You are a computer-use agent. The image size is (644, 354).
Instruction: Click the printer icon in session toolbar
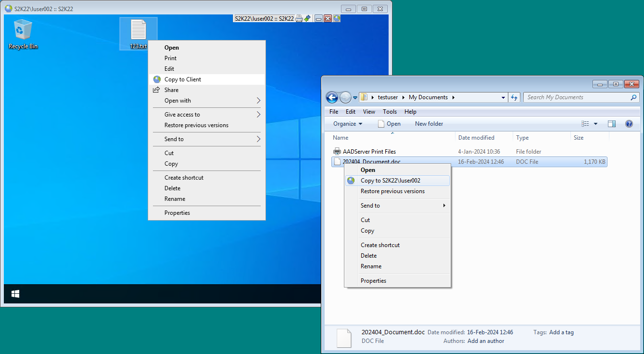point(299,18)
